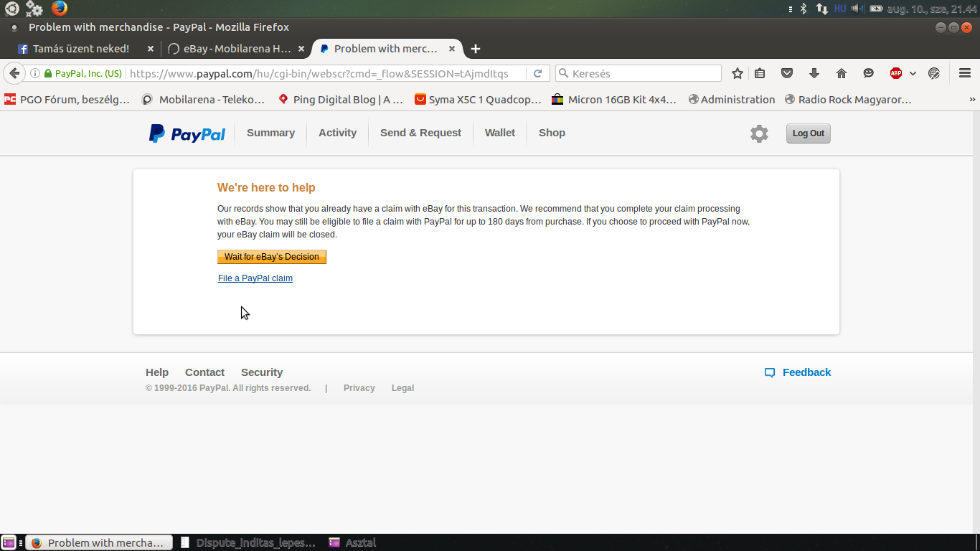Viewport: 980px width, 551px height.
Task: Open Radio Rock Magyaror bookmark
Action: (x=848, y=100)
